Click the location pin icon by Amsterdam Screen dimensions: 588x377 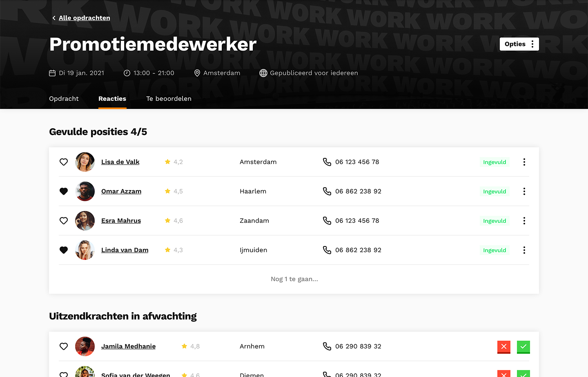(x=197, y=73)
